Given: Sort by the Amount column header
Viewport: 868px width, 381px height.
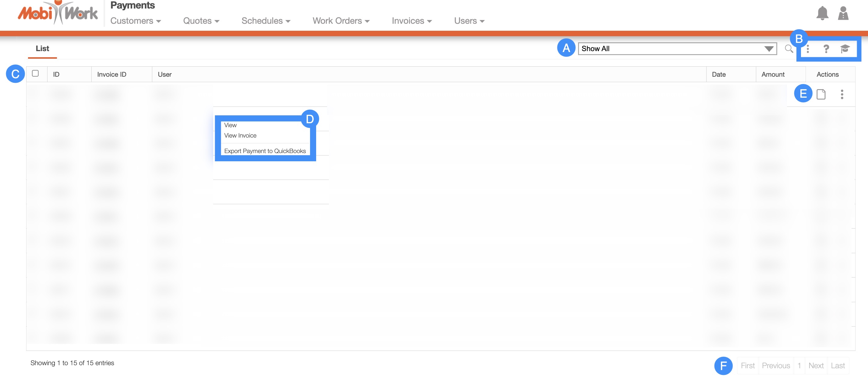Looking at the screenshot, I should click(773, 74).
